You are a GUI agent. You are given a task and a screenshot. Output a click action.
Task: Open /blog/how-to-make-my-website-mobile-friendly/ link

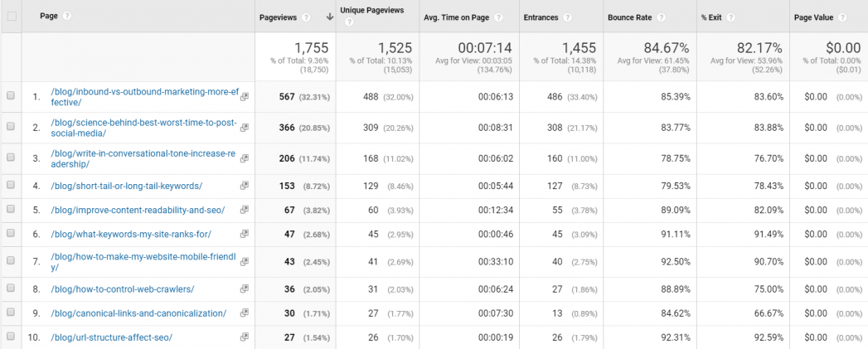tap(143, 262)
